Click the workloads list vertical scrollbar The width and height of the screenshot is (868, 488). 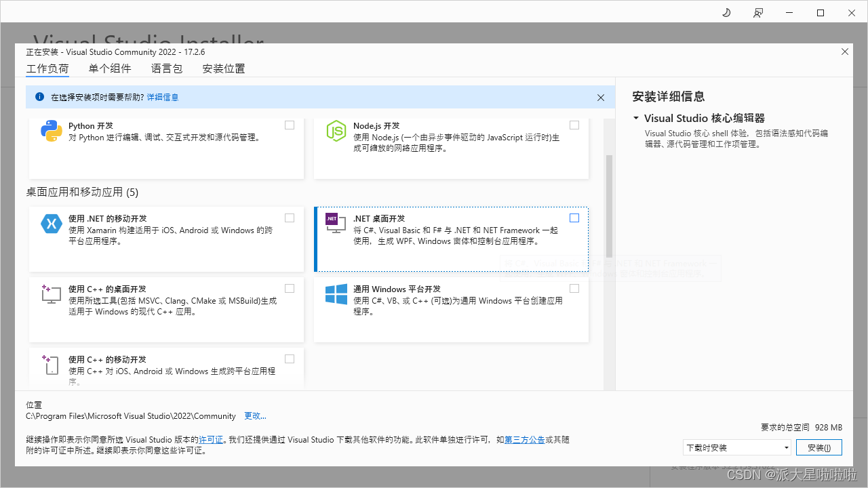click(608, 206)
